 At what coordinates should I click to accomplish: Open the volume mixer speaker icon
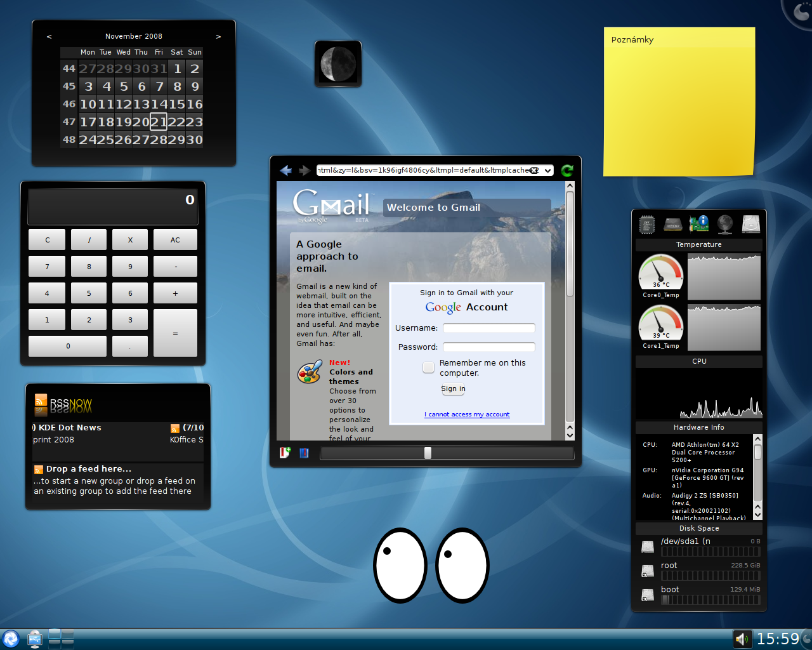pos(742,639)
